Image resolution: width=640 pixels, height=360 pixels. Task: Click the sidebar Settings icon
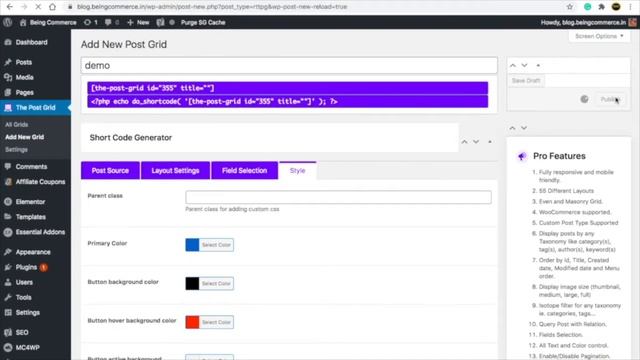[8, 312]
